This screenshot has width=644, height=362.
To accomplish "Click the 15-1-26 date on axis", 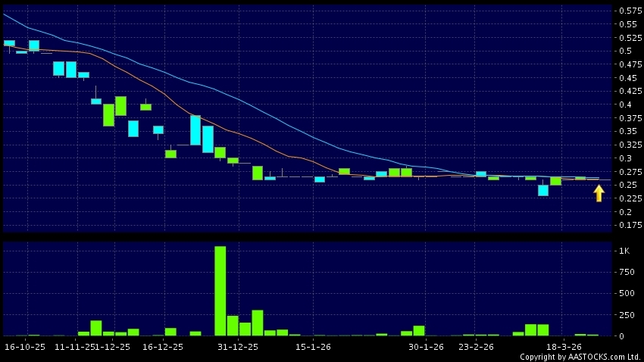I will (313, 347).
